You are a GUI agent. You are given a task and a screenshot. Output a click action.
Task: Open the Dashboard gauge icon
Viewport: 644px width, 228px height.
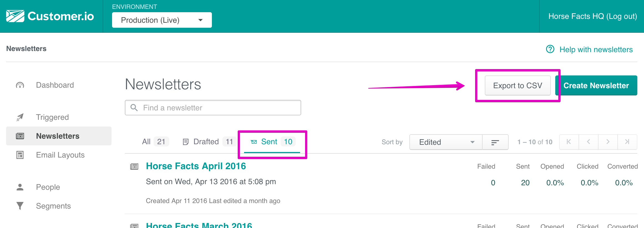pyautogui.click(x=20, y=85)
